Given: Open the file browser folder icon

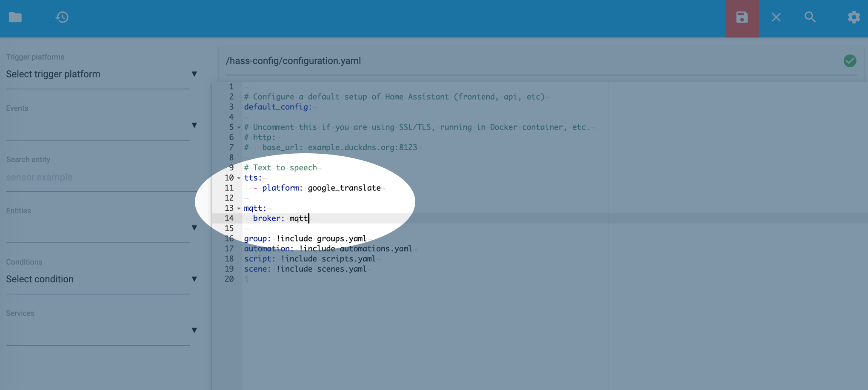Looking at the screenshot, I should (x=16, y=17).
